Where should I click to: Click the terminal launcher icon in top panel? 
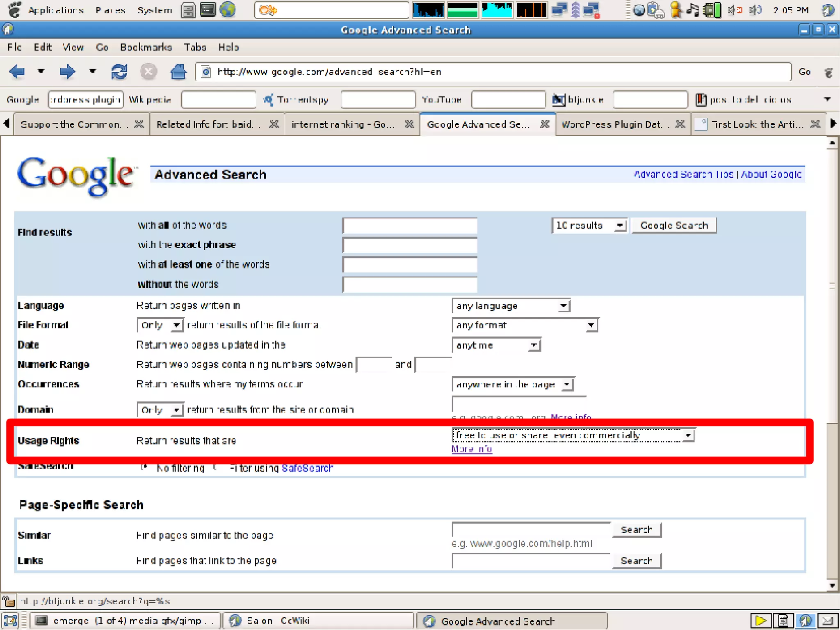pos(208,10)
